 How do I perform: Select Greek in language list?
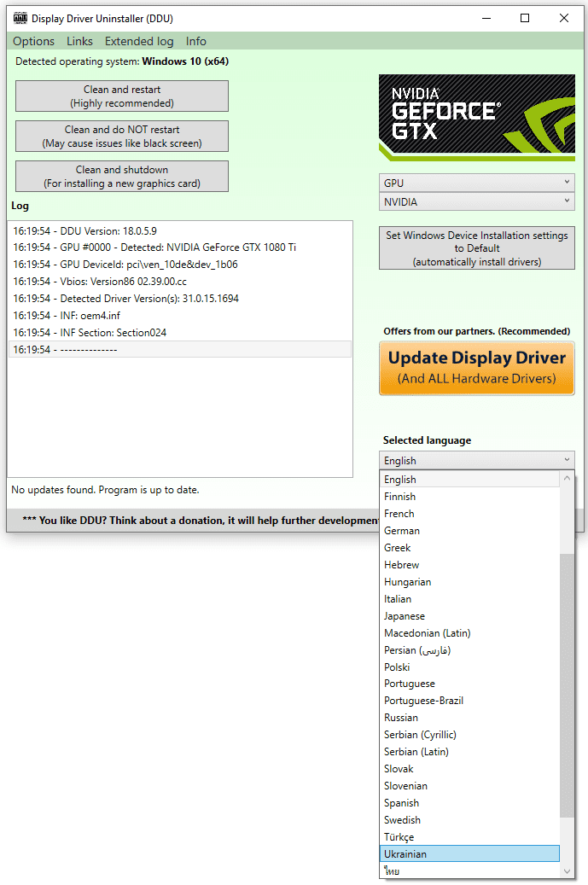(x=469, y=548)
